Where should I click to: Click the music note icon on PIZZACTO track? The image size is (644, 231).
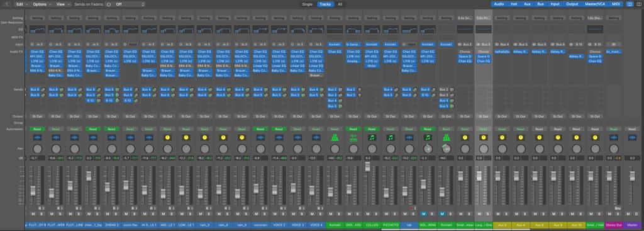coord(390,137)
